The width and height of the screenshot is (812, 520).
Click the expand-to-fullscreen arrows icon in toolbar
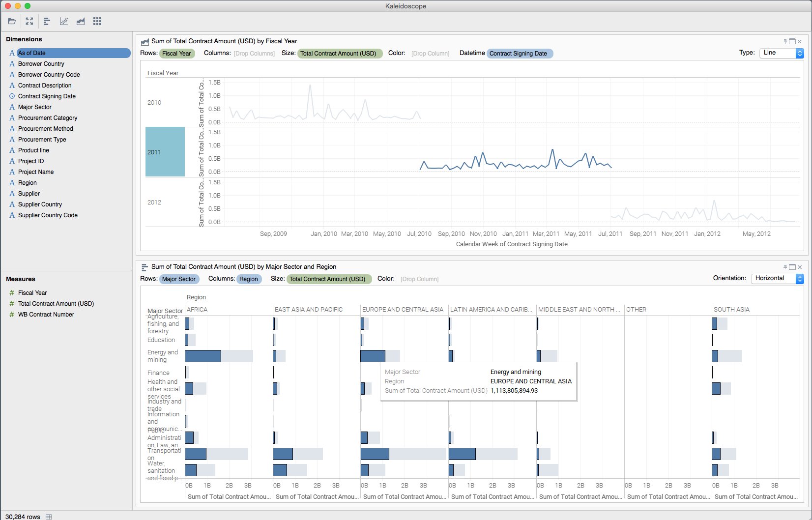(x=29, y=21)
